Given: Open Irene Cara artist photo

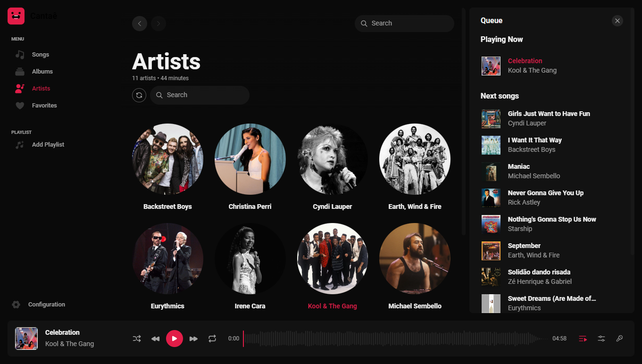Looking at the screenshot, I should 250,259.
